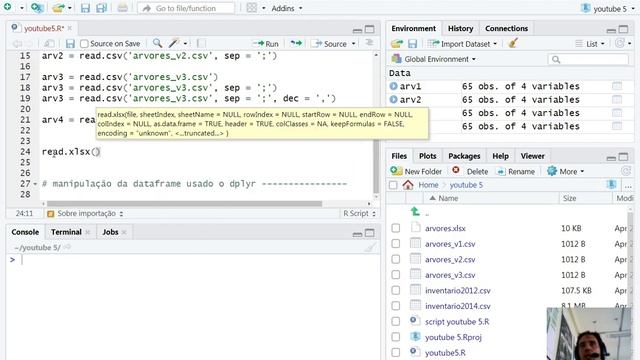Click Rename button in Files
Image resolution: width=640 pixels, height=360 pixels.
pos(516,171)
